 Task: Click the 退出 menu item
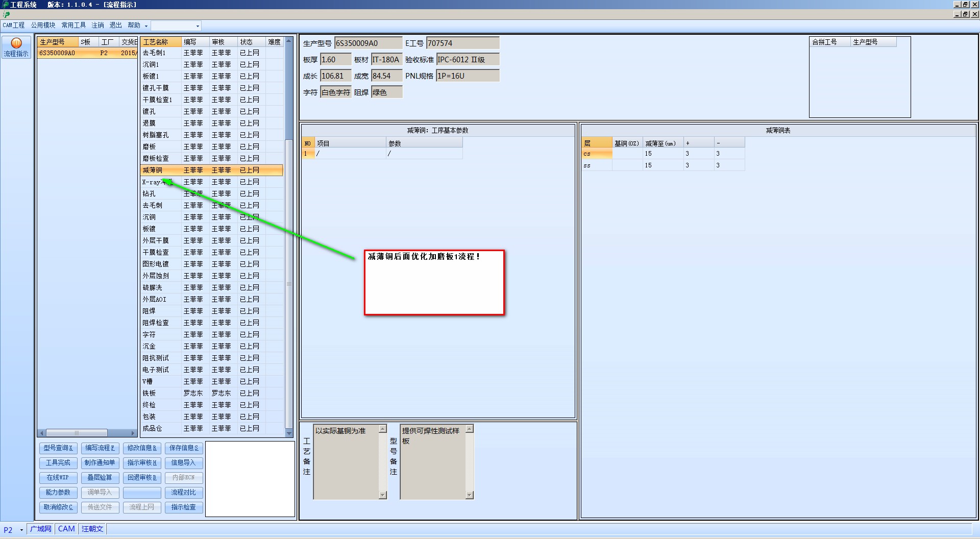point(116,25)
